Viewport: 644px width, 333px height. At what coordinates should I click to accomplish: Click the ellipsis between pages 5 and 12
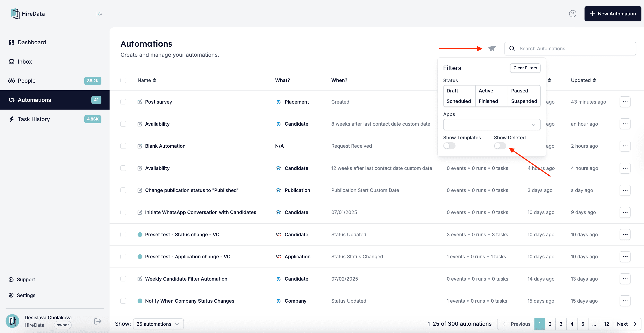[594, 324]
